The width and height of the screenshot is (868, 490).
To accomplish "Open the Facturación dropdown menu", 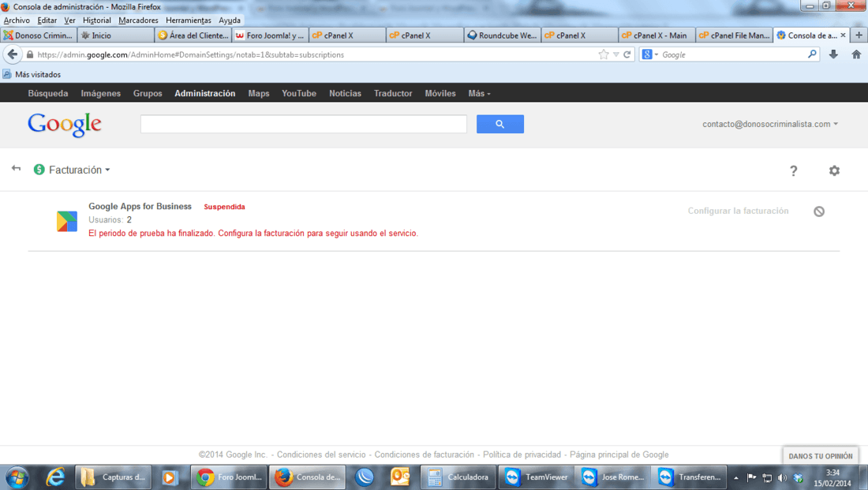I will click(x=79, y=170).
